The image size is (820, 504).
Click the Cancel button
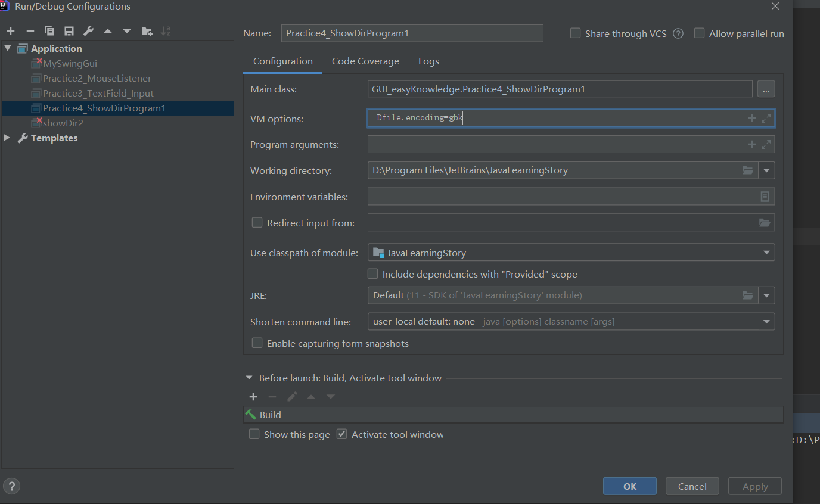click(x=692, y=486)
